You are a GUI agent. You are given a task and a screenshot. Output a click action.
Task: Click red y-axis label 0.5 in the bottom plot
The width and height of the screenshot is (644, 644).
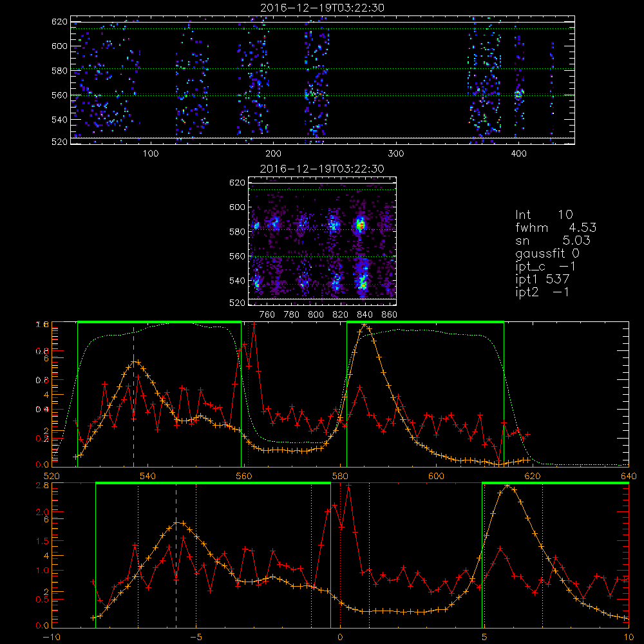pyautogui.click(x=43, y=600)
